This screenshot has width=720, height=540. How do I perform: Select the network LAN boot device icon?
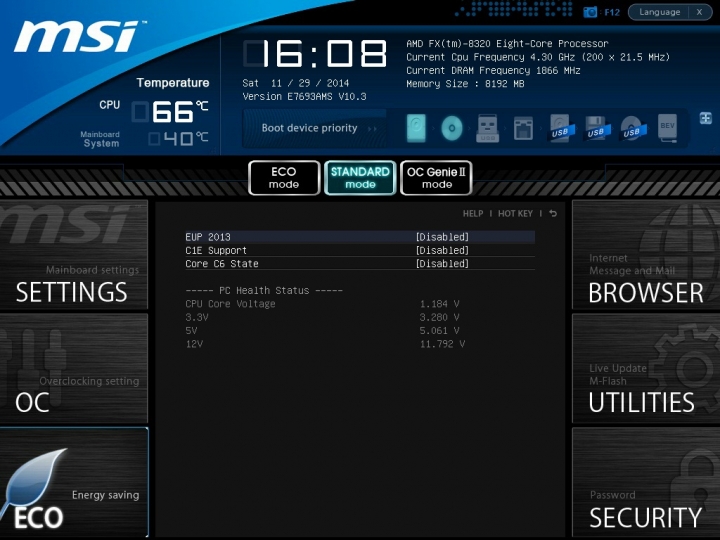pos(523,128)
